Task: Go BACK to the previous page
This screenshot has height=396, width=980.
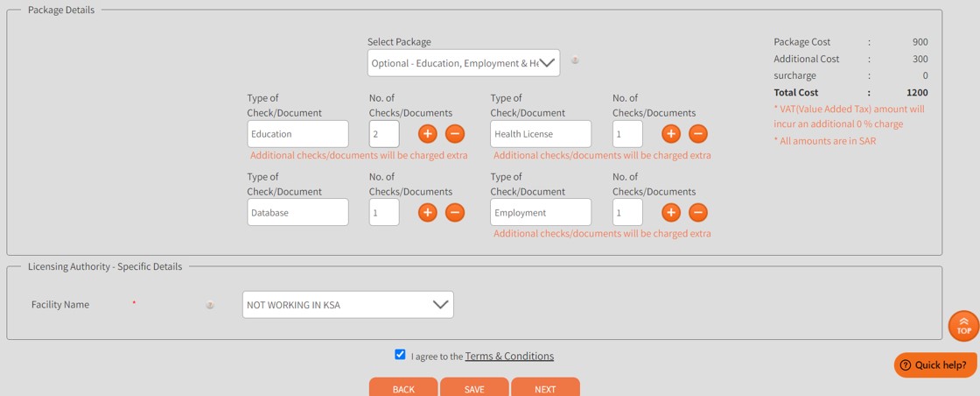Action: pos(403,388)
